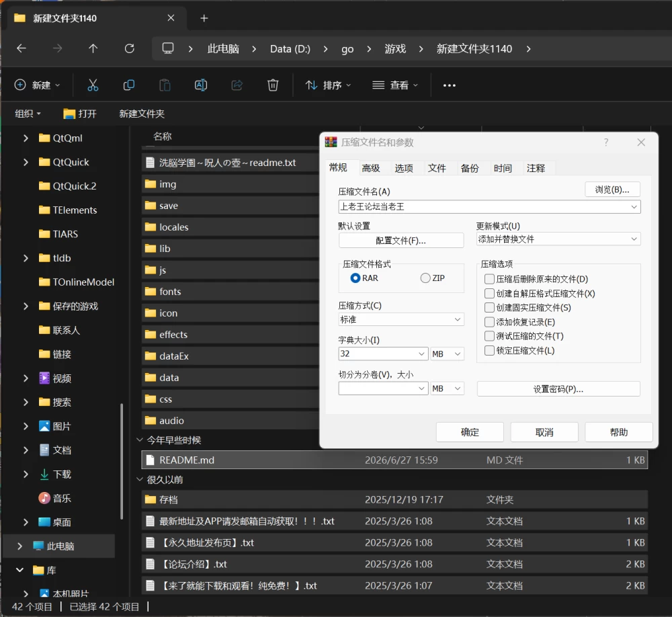Open the three-dots more options menu
This screenshot has height=617, width=672.
[x=449, y=85]
